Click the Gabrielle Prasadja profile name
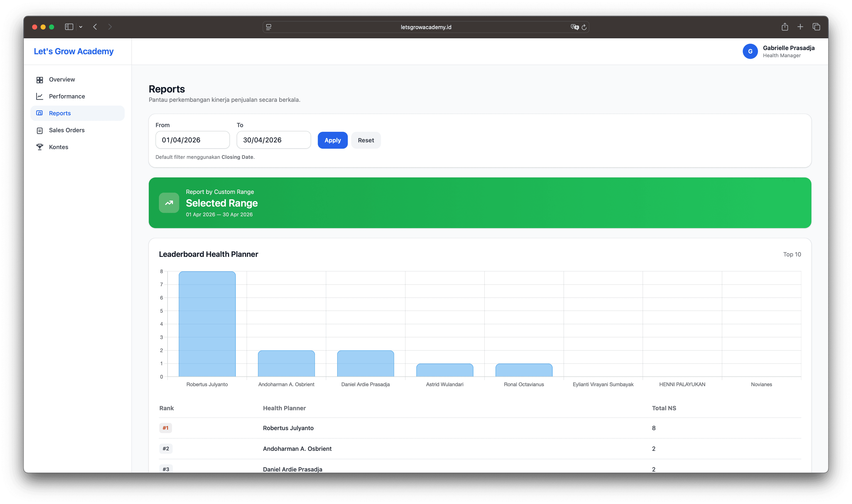The height and width of the screenshot is (504, 852). (789, 48)
